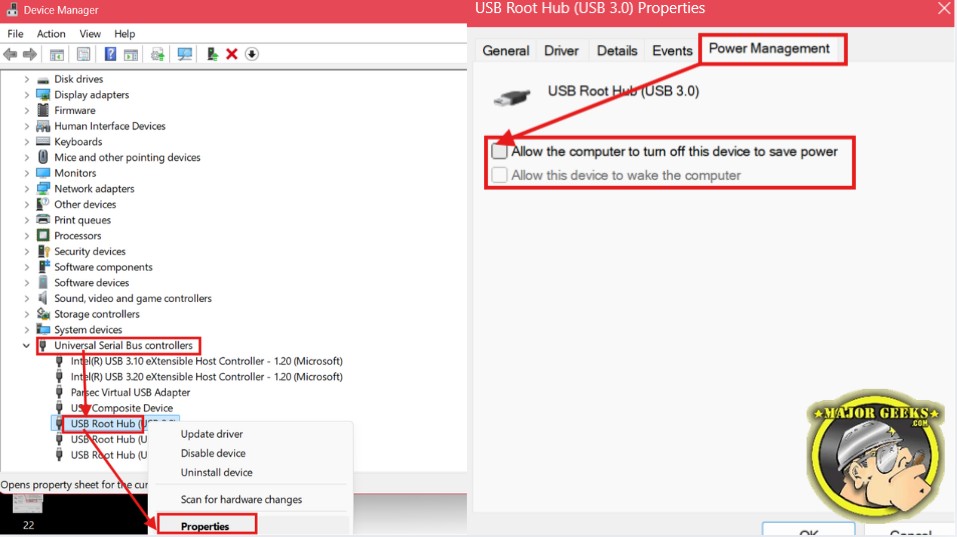The height and width of the screenshot is (537, 957).
Task: Expand Sound, video and game controllers
Action: coord(26,298)
